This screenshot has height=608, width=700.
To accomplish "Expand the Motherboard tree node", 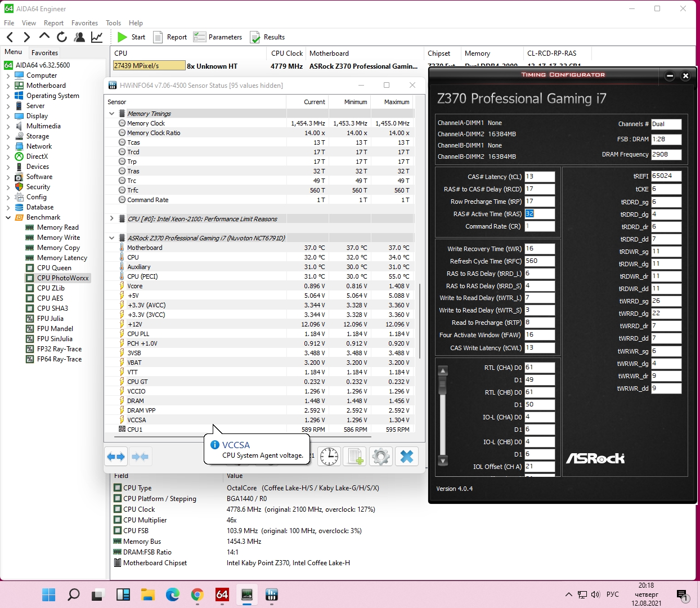I will tap(8, 86).
